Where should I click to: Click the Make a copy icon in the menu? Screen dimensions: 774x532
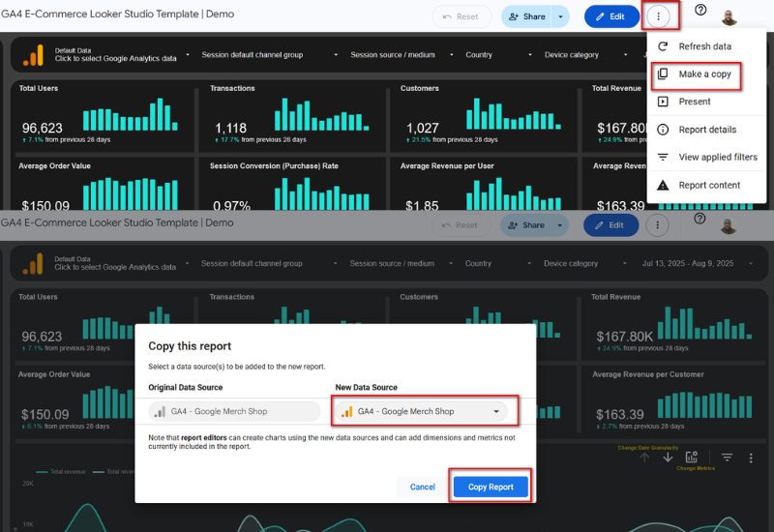pos(663,74)
